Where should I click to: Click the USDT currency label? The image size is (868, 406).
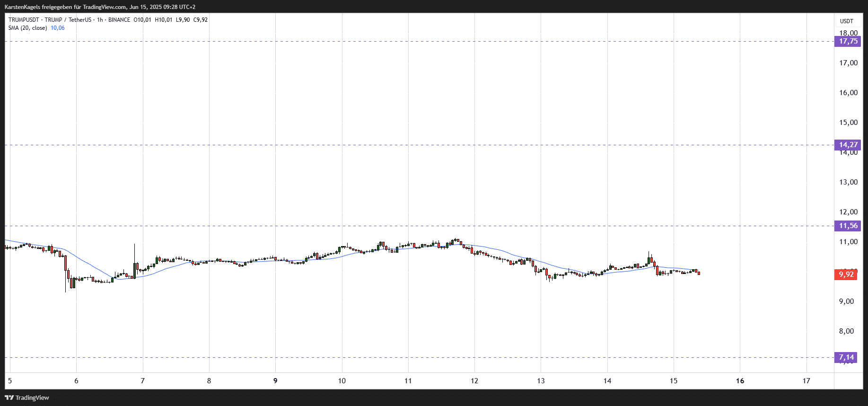847,21
